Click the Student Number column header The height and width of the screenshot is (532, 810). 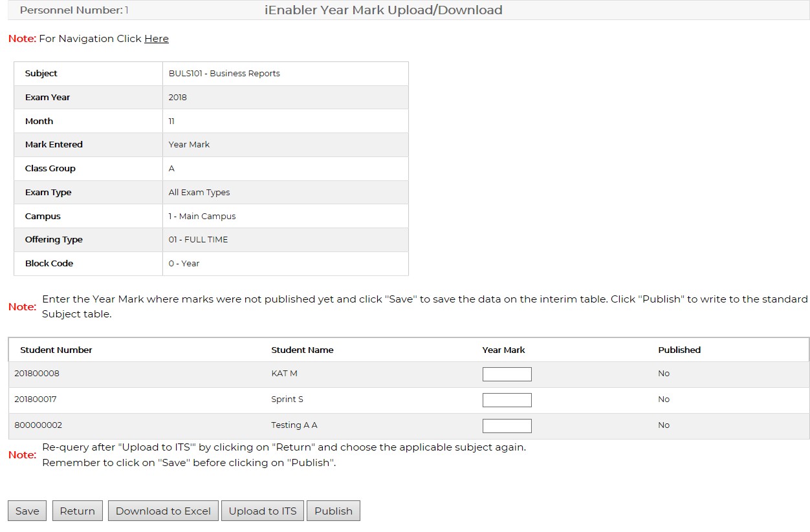[x=56, y=350]
